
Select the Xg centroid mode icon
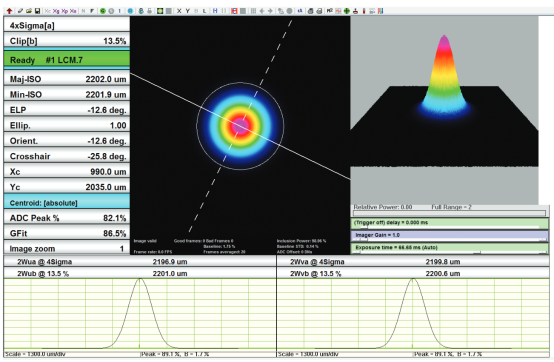(56, 11)
